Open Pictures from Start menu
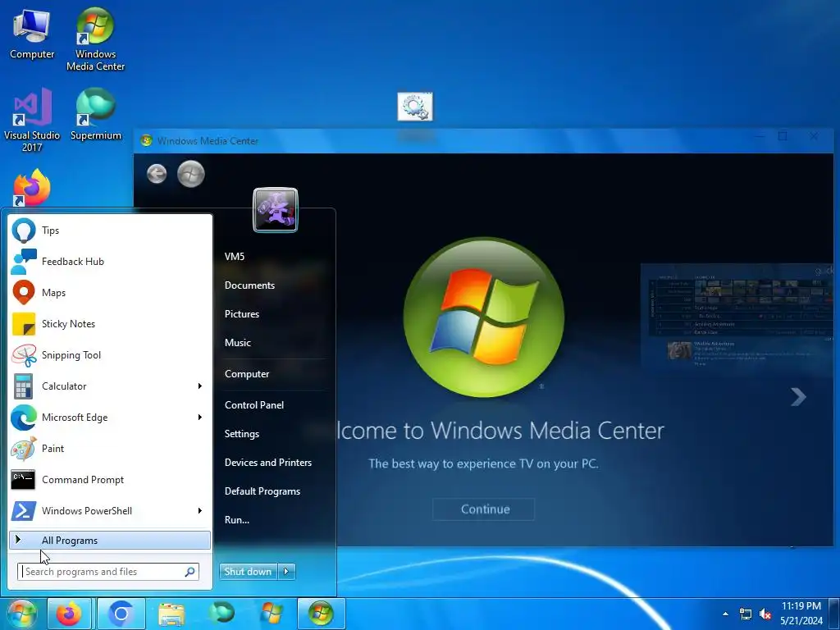Screen dimensions: 840x630 [x=242, y=314]
